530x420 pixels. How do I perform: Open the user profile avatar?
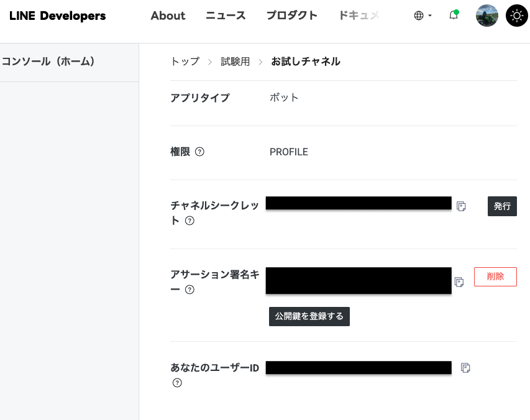click(487, 16)
